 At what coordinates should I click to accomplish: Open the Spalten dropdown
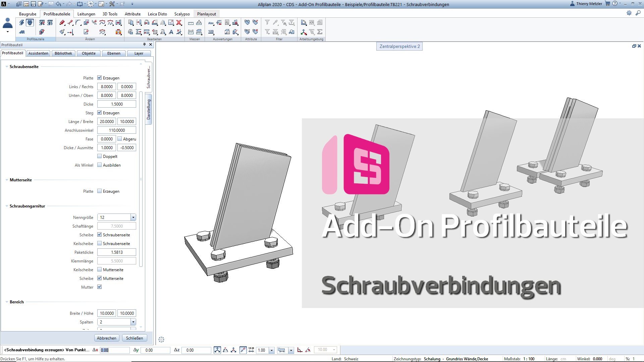(x=133, y=322)
